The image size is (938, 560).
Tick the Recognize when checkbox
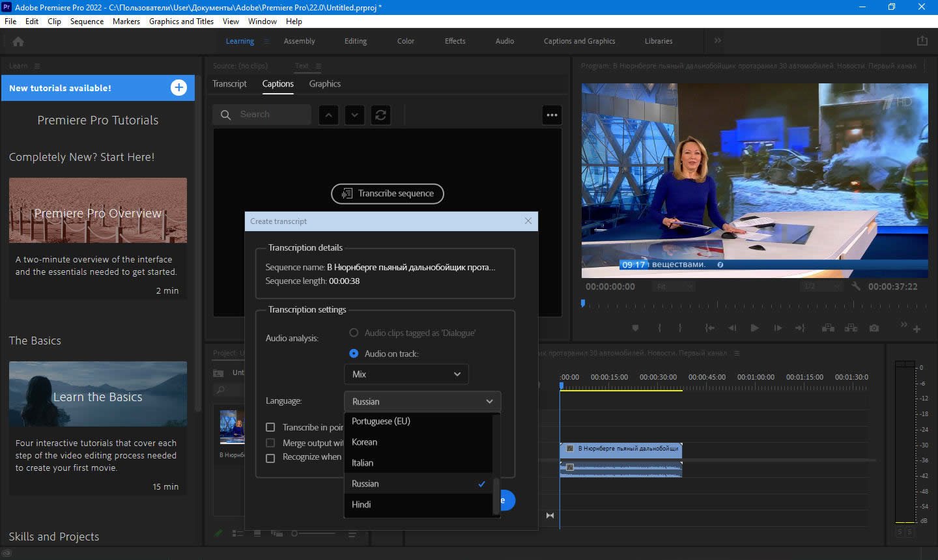tap(270, 457)
